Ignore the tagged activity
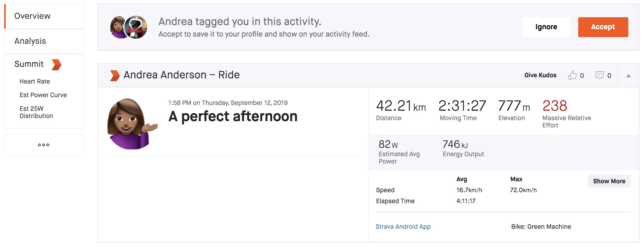 pyautogui.click(x=546, y=27)
